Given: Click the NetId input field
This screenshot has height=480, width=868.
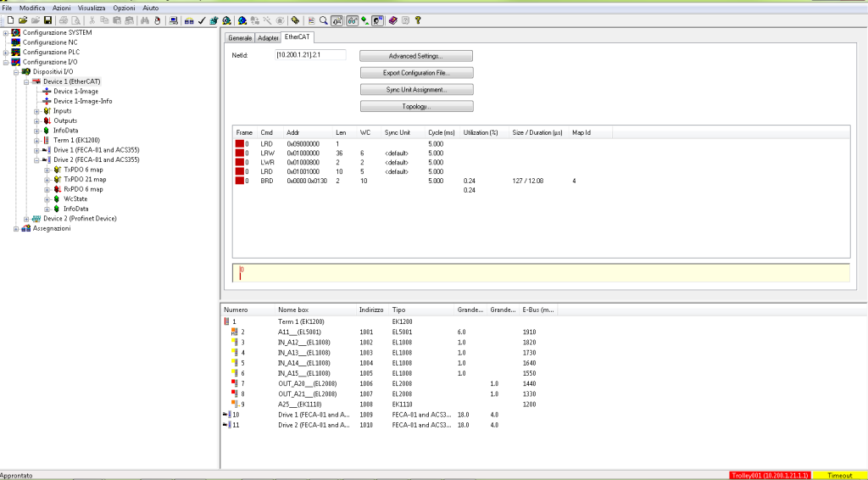Looking at the screenshot, I should click(310, 55).
